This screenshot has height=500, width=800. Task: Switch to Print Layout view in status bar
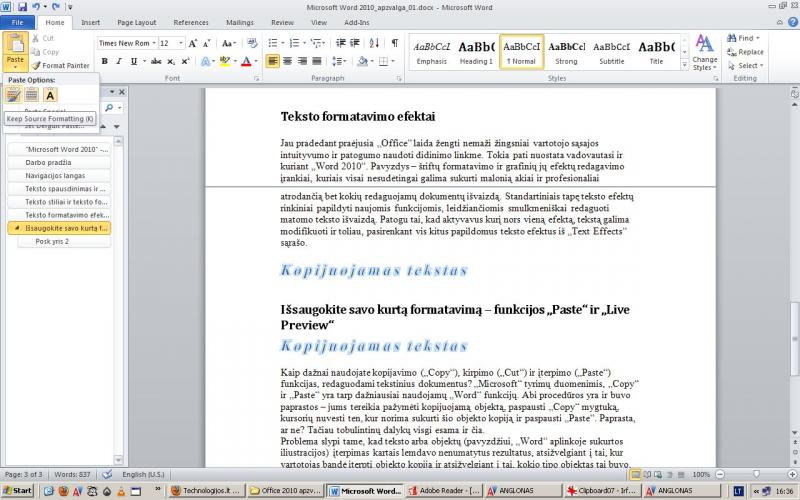(636, 474)
